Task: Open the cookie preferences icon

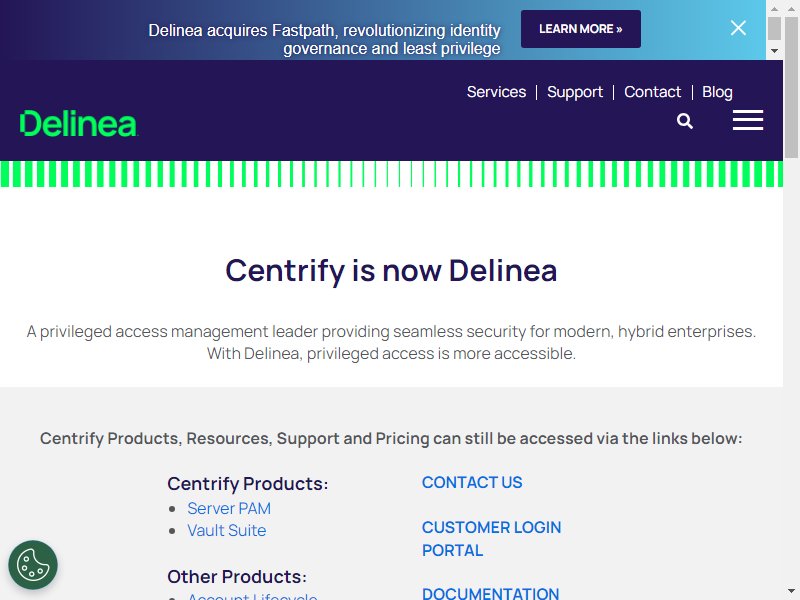Action: [x=33, y=565]
